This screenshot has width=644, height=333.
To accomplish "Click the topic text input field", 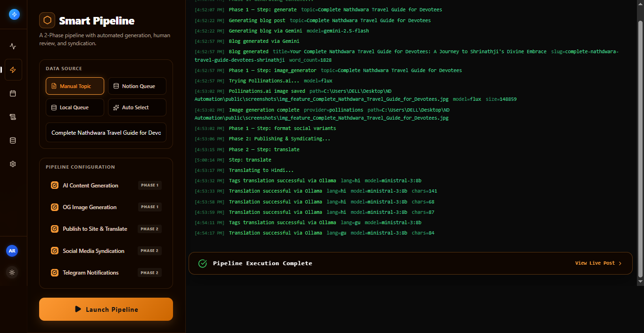I will point(106,133).
